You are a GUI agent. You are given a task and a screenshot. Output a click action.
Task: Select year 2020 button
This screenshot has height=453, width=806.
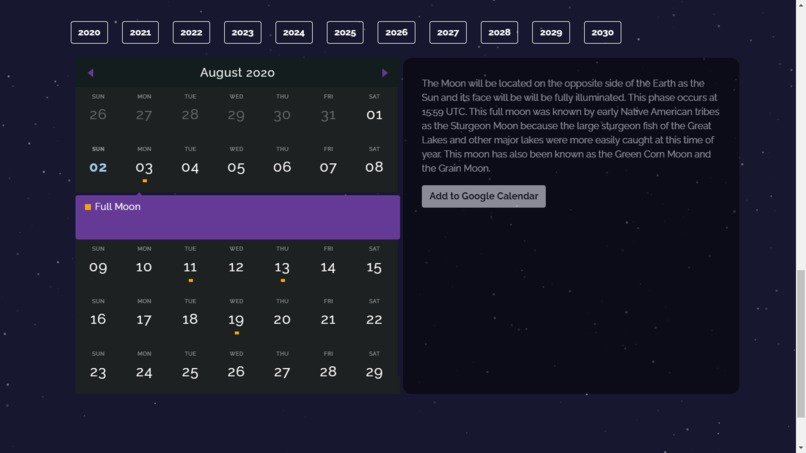pyautogui.click(x=89, y=32)
